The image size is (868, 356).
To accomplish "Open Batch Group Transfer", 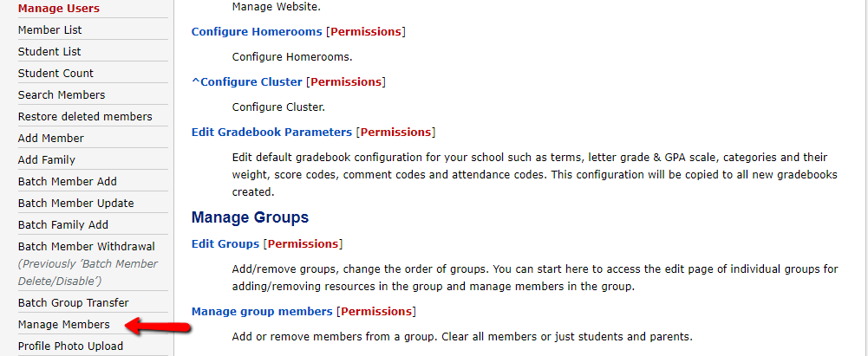I will (74, 302).
